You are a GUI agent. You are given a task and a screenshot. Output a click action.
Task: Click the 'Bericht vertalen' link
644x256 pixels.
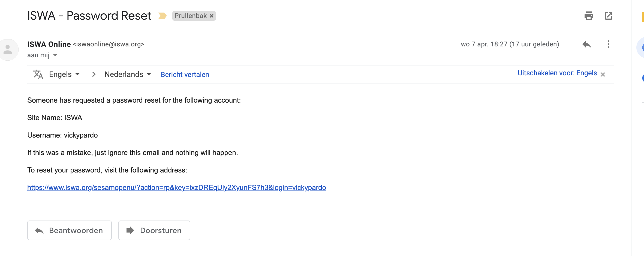point(185,75)
